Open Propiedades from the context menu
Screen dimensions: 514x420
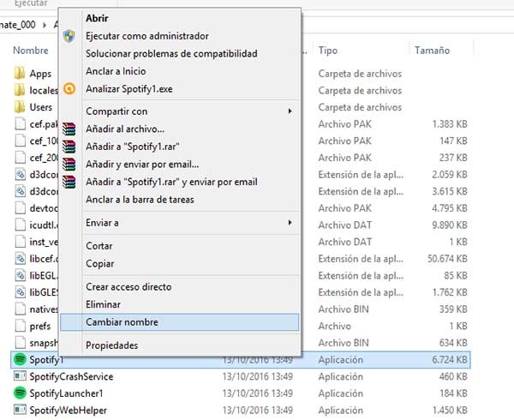click(111, 345)
